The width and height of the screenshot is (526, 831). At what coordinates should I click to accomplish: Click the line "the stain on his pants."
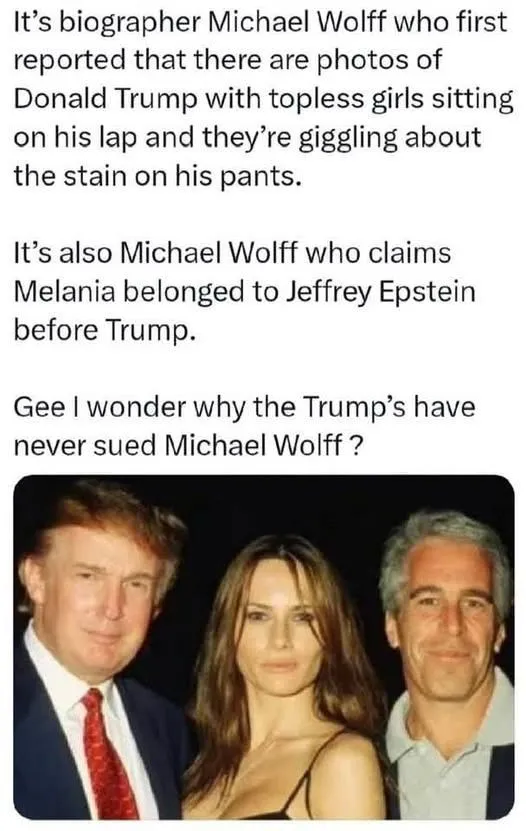coord(157,176)
